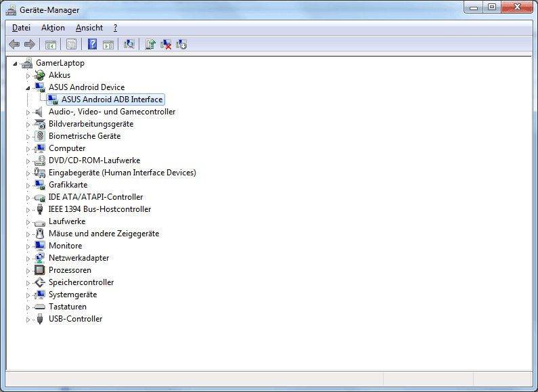Select the Laufwerke label
This screenshot has height=392, width=538.
coord(67,221)
